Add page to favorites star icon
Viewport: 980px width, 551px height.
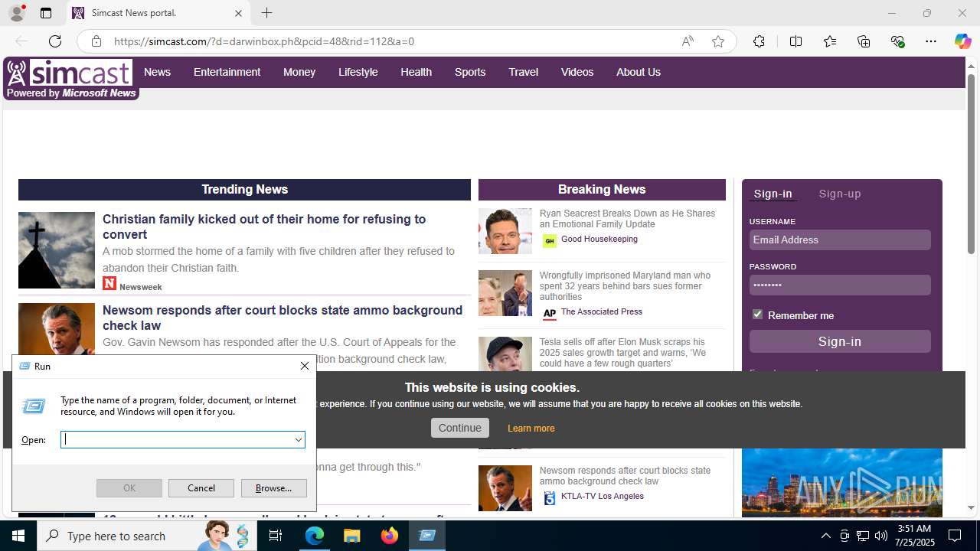coord(718,41)
